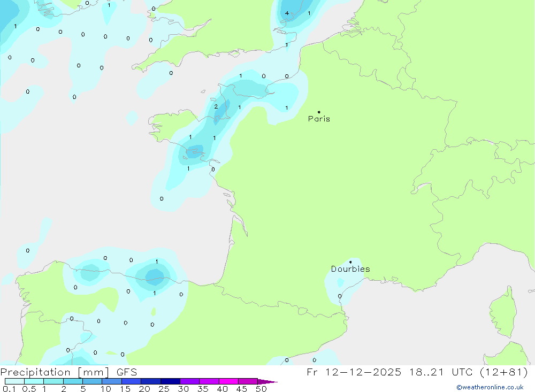Click the legend label '20'
The width and height of the screenshot is (535, 392).
[144, 389]
